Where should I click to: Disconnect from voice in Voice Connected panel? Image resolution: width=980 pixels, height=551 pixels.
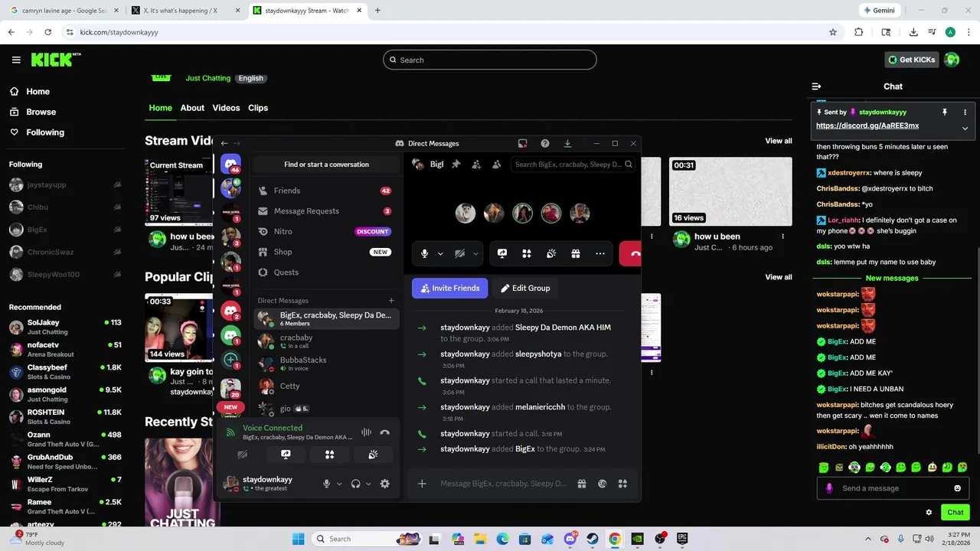coord(384,432)
